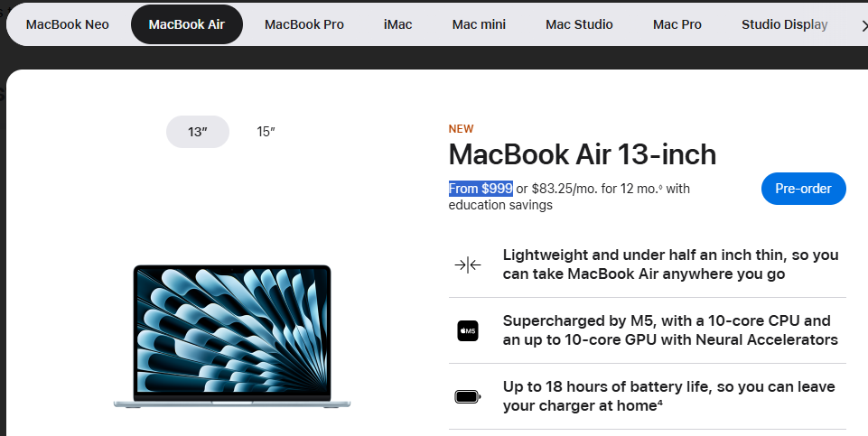Click the Pre-order button
The height and width of the screenshot is (436, 868).
coord(803,189)
